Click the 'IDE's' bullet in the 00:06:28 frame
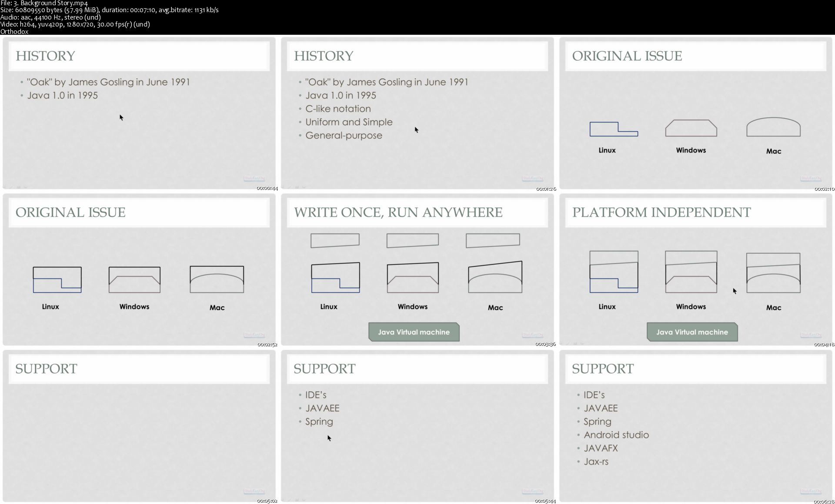835x504 pixels. [x=594, y=395]
